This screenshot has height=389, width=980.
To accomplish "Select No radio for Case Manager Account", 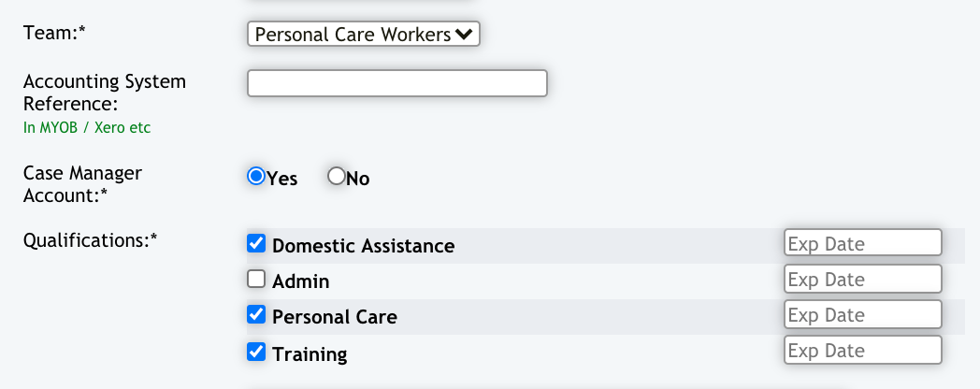I will [336, 177].
